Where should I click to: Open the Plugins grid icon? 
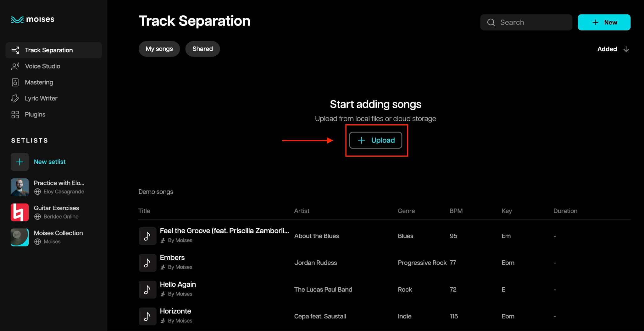15,115
